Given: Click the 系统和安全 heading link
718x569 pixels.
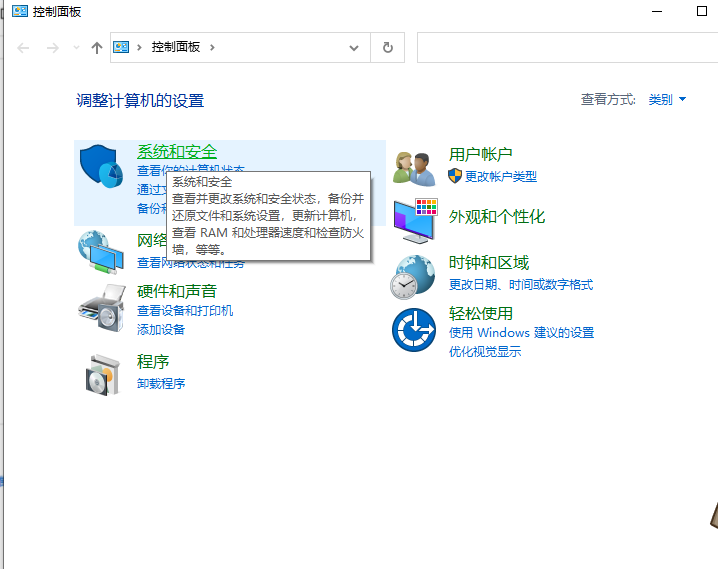Looking at the screenshot, I should (177, 152).
